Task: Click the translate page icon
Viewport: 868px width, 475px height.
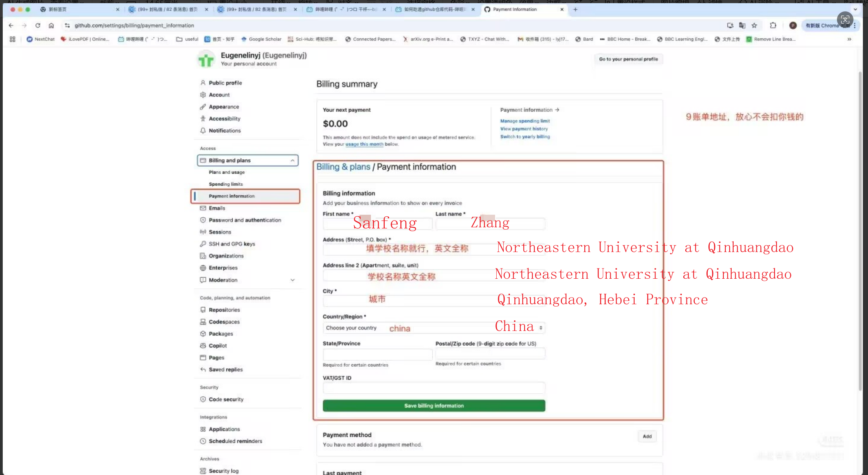Action: tap(742, 26)
